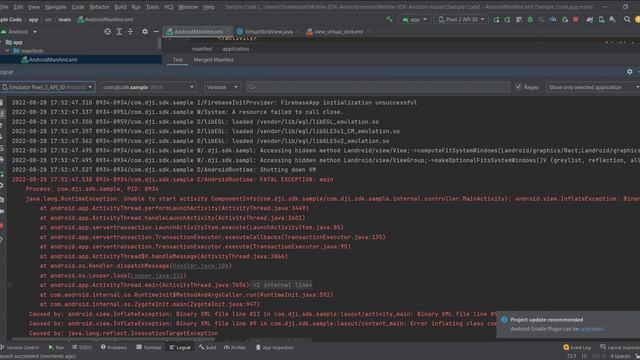
Task: Click the Make Project hammer icon
Action: pyautogui.click(x=389, y=19)
